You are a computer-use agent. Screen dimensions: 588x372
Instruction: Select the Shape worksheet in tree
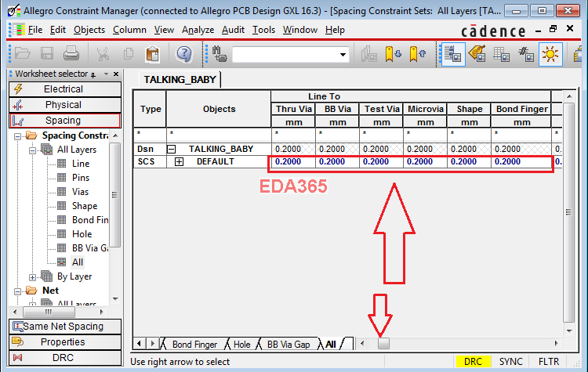(85, 206)
